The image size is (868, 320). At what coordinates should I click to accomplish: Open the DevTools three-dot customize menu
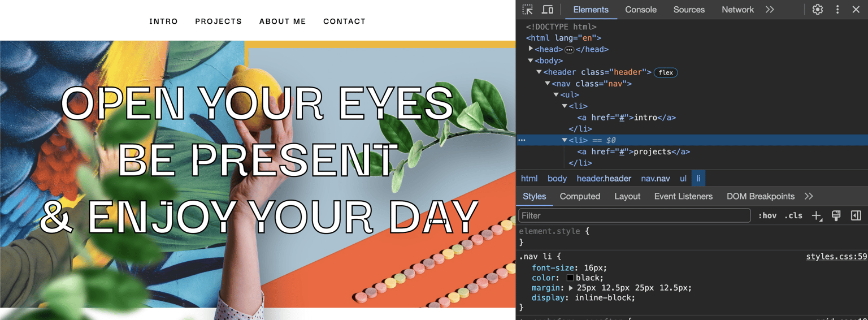[x=837, y=10]
